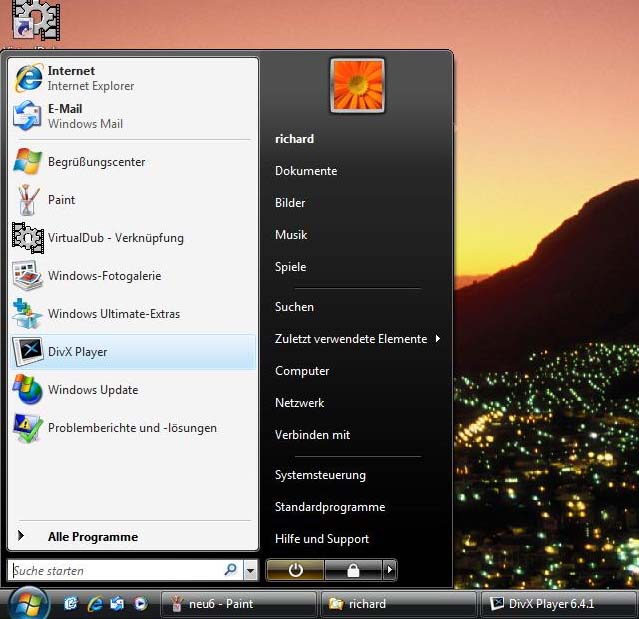
Task: Open the Begrüßungscenter Windows flag icon
Action: pyautogui.click(x=27, y=162)
